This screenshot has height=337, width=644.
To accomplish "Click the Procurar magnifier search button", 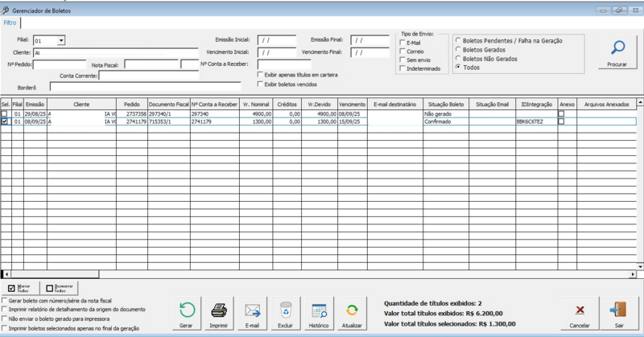I will [617, 51].
